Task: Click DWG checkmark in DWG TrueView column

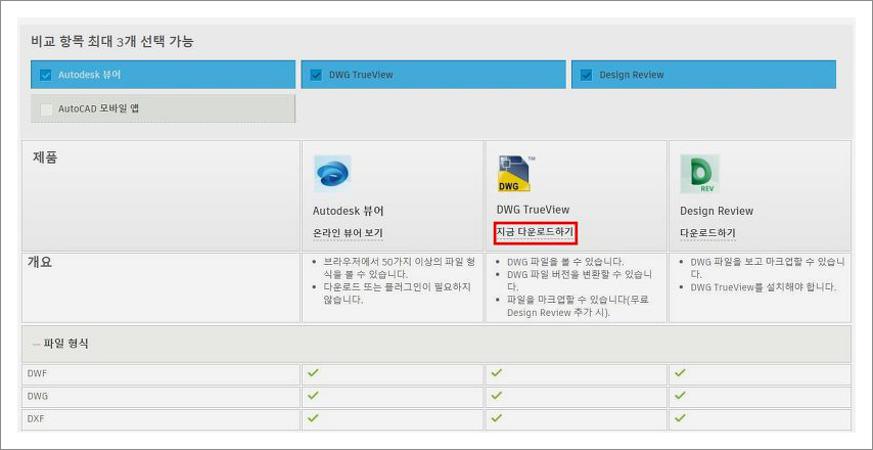Action: point(496,395)
